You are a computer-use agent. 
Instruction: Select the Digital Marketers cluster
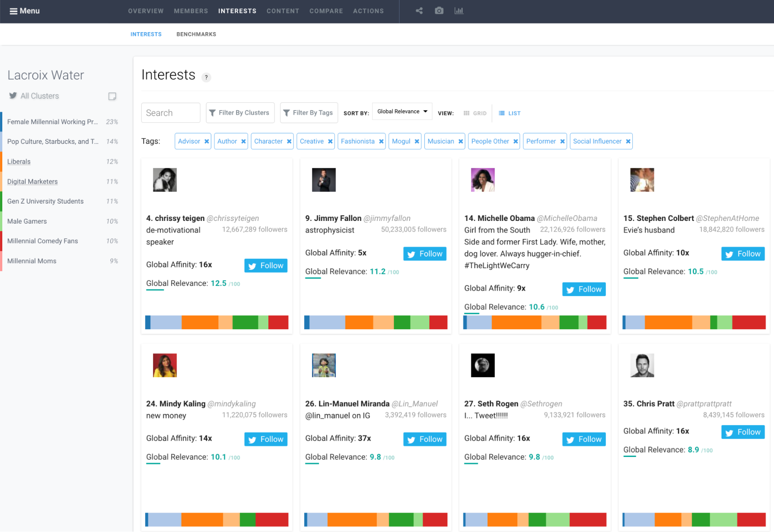pyautogui.click(x=33, y=181)
